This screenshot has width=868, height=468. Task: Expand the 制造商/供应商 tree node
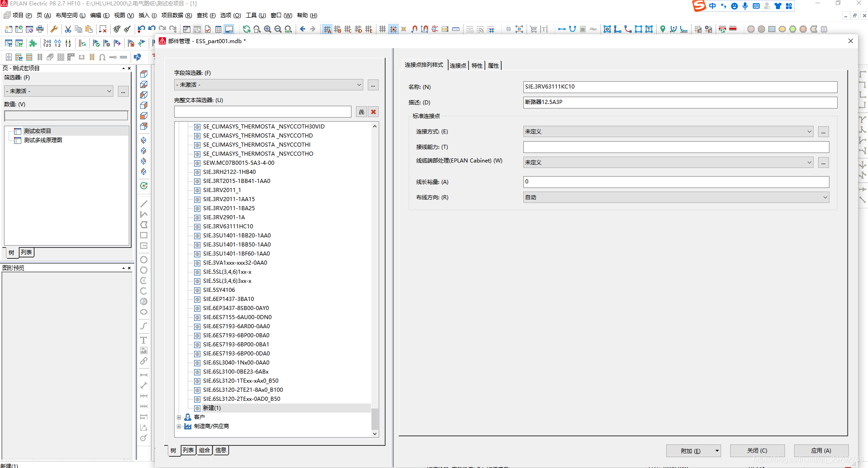pos(179,426)
